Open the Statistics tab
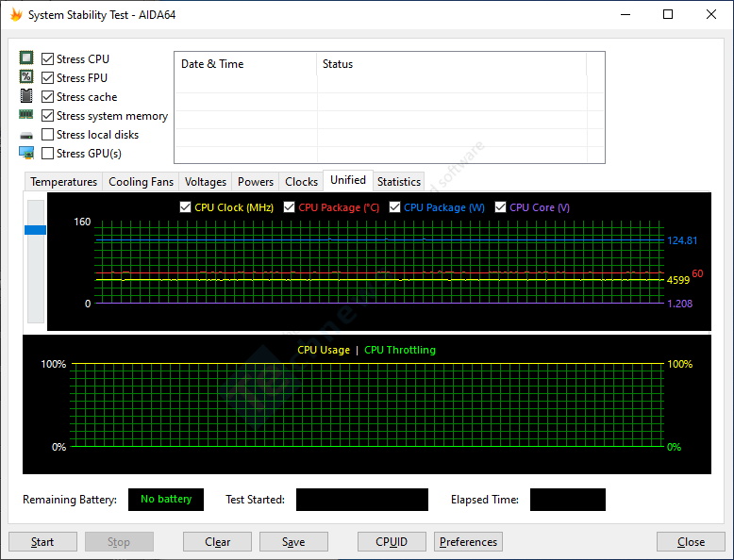 click(x=399, y=182)
